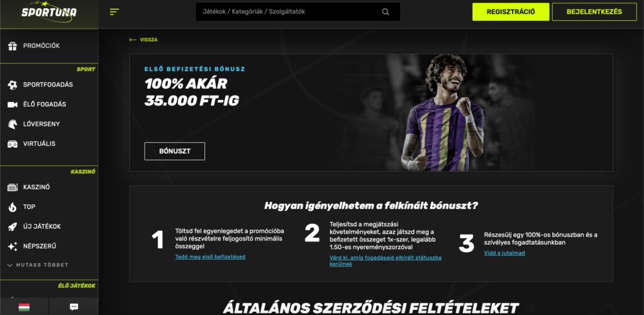Open the Új játékok rocket icon

pos(13,227)
